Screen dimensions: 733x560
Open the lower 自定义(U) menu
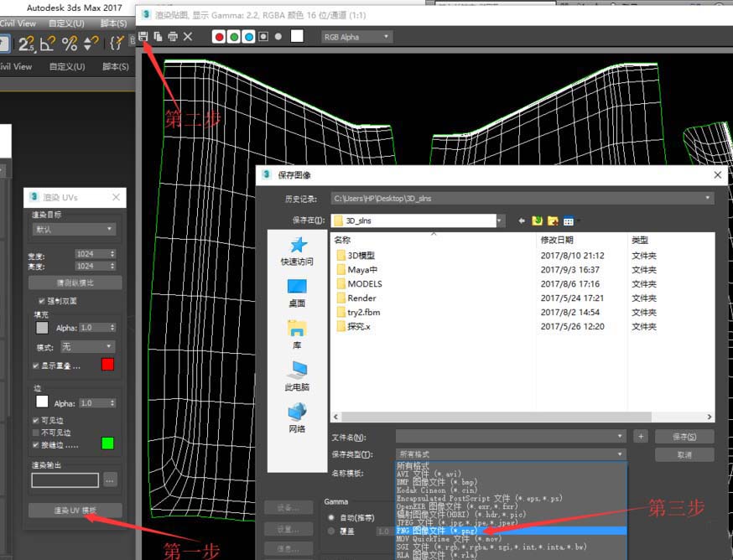67,66
